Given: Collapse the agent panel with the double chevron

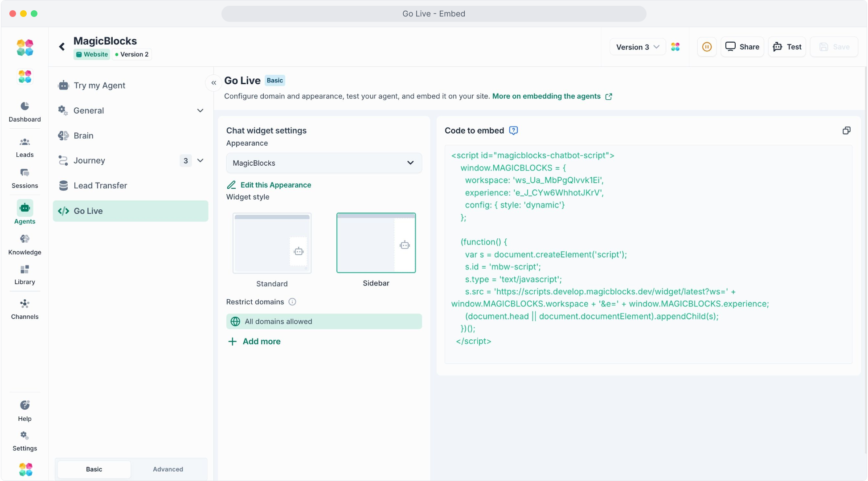Looking at the screenshot, I should point(214,83).
